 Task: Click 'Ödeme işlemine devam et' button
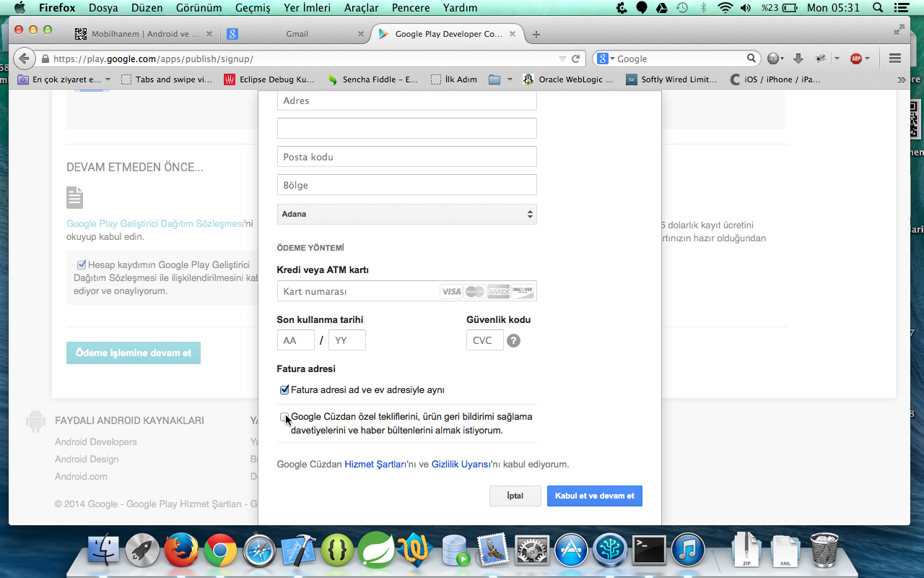[134, 353]
